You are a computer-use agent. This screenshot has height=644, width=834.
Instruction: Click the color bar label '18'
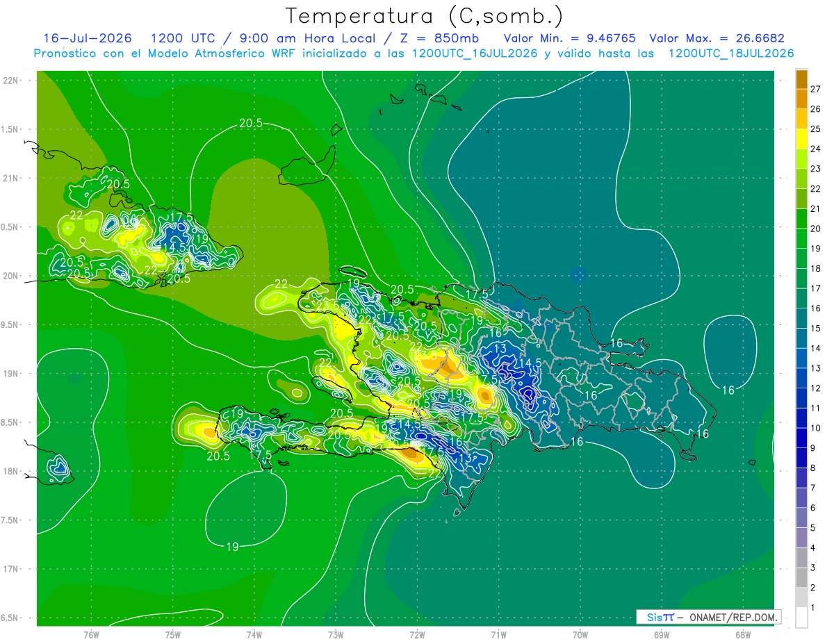click(816, 268)
